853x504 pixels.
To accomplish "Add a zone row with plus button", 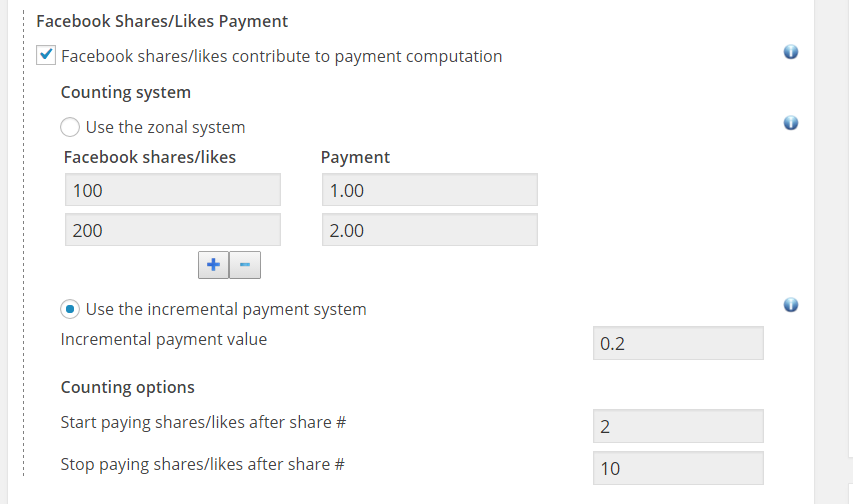I will [x=213, y=265].
